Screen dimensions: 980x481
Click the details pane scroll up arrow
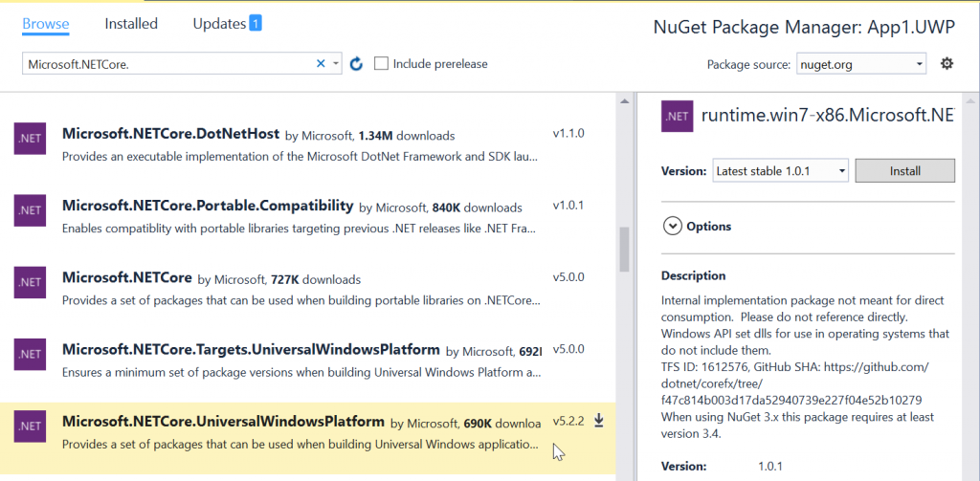[x=969, y=101]
